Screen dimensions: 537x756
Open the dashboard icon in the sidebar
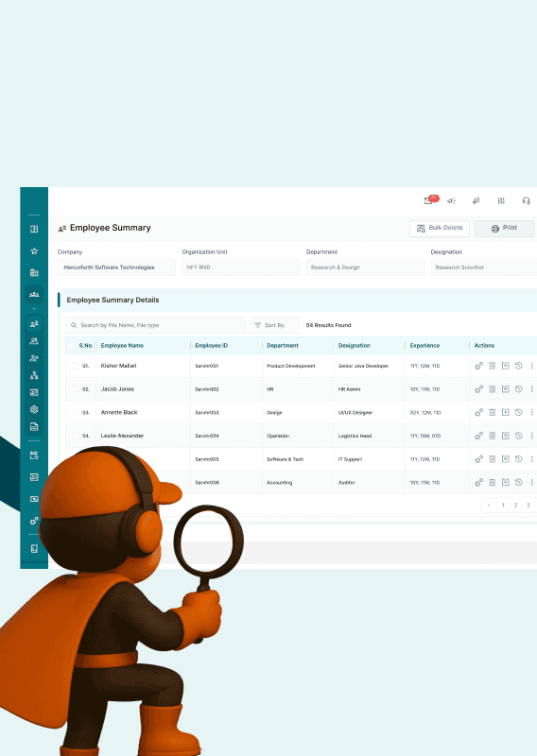(x=34, y=229)
